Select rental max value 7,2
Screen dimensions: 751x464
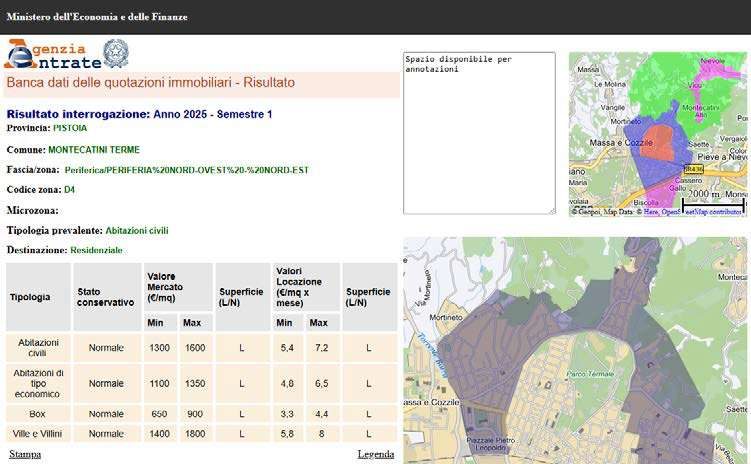[321, 348]
